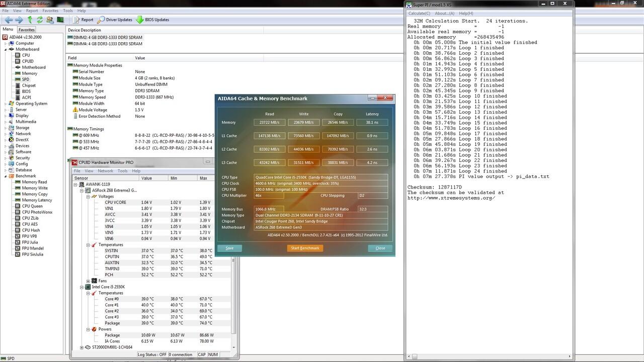Open AIDA64 Tools menu
This screenshot has width=644, height=362.
click(x=68, y=11)
